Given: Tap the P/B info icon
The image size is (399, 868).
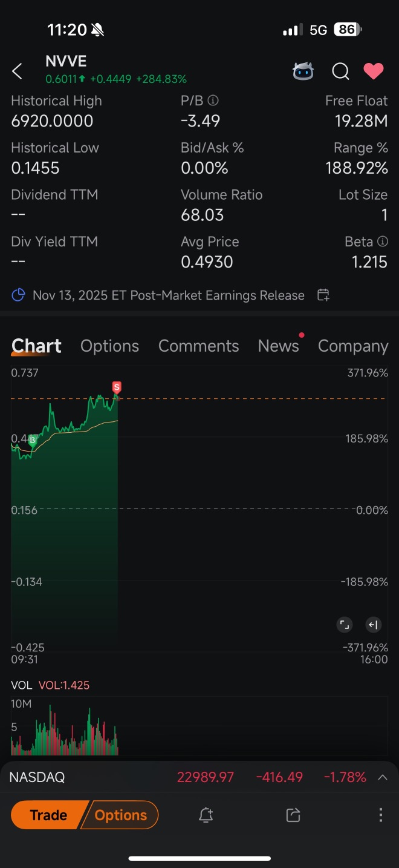Looking at the screenshot, I should 213,101.
